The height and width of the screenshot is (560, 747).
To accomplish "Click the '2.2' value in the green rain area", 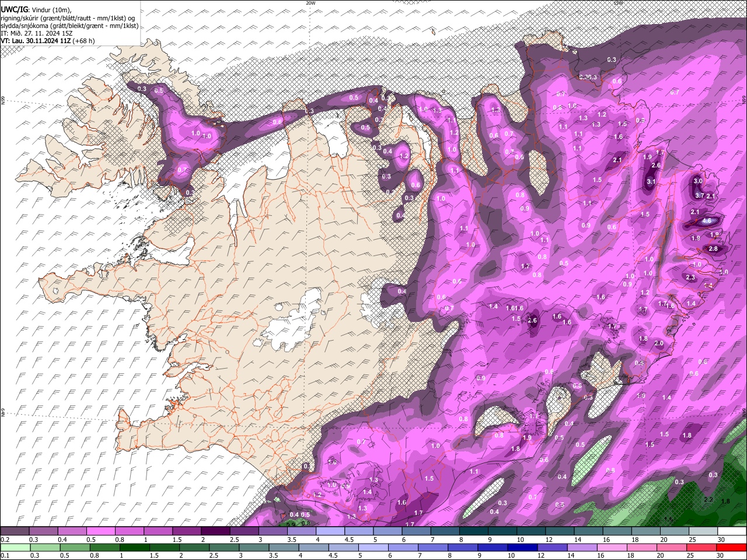I will click(x=708, y=500).
